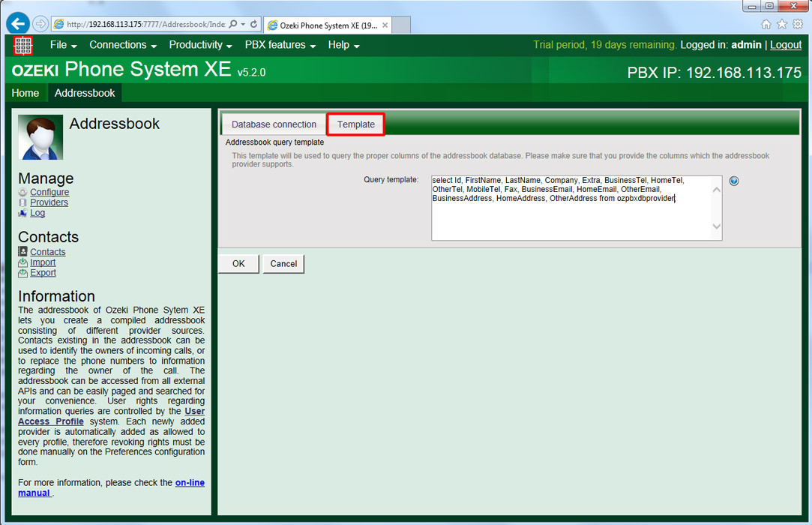The width and height of the screenshot is (812, 525).
Task: Expand the PBX features menu
Action: click(x=280, y=45)
